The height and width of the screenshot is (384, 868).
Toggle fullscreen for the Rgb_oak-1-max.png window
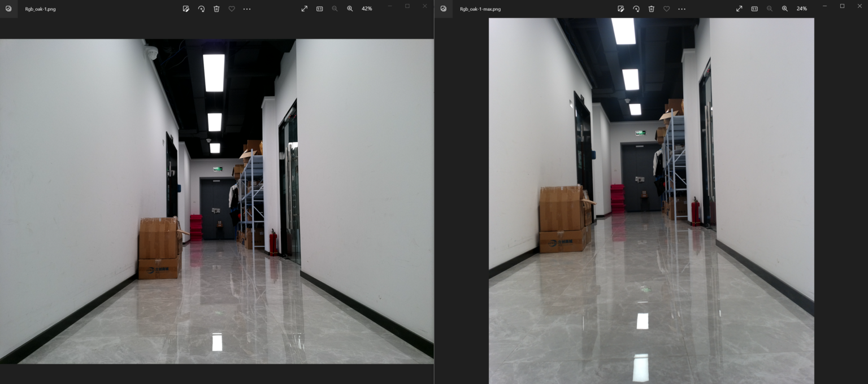(739, 9)
